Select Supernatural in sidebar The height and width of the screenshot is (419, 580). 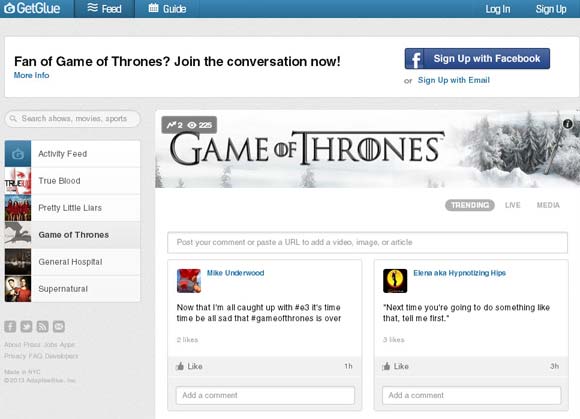pyautogui.click(x=72, y=289)
